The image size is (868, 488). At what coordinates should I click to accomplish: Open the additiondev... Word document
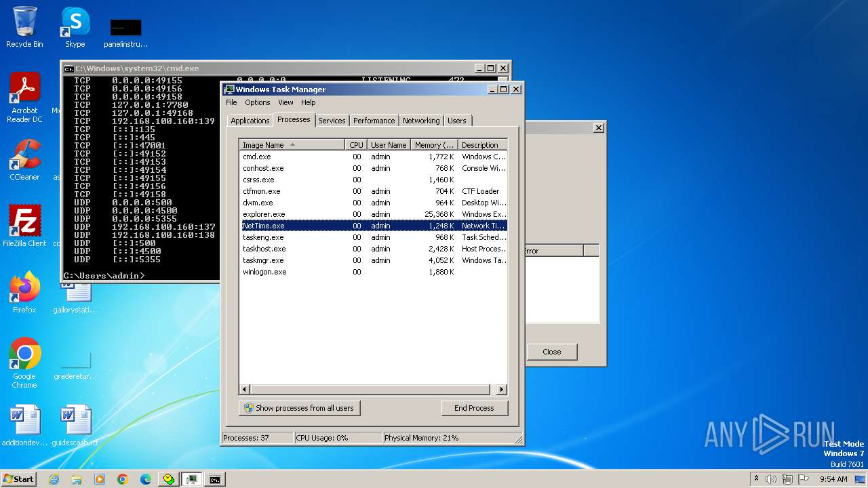(x=24, y=425)
